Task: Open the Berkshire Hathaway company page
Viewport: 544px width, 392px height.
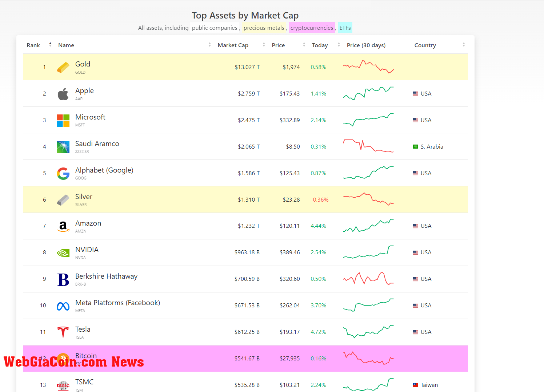Action: click(106, 276)
